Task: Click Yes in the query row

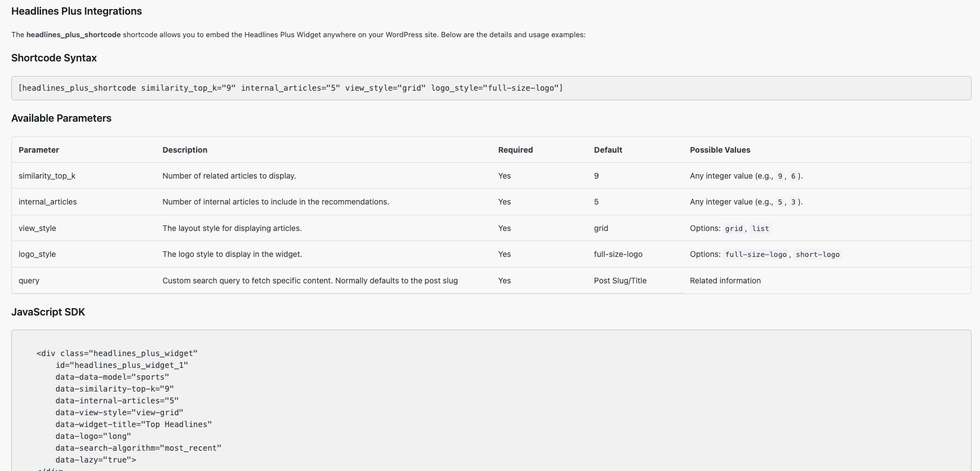Action: [504, 281]
